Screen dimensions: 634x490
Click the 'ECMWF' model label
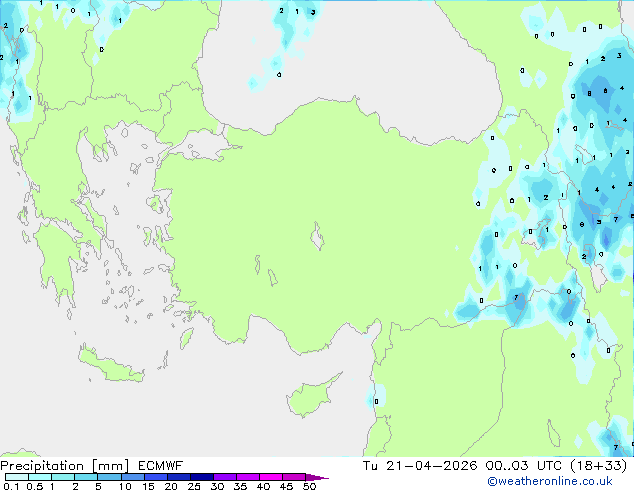point(160,466)
